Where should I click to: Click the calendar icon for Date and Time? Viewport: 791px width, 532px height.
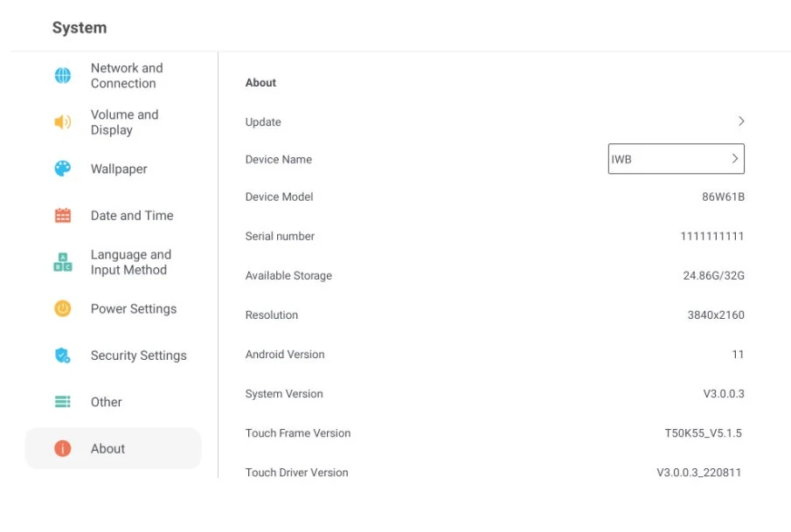pyautogui.click(x=63, y=215)
